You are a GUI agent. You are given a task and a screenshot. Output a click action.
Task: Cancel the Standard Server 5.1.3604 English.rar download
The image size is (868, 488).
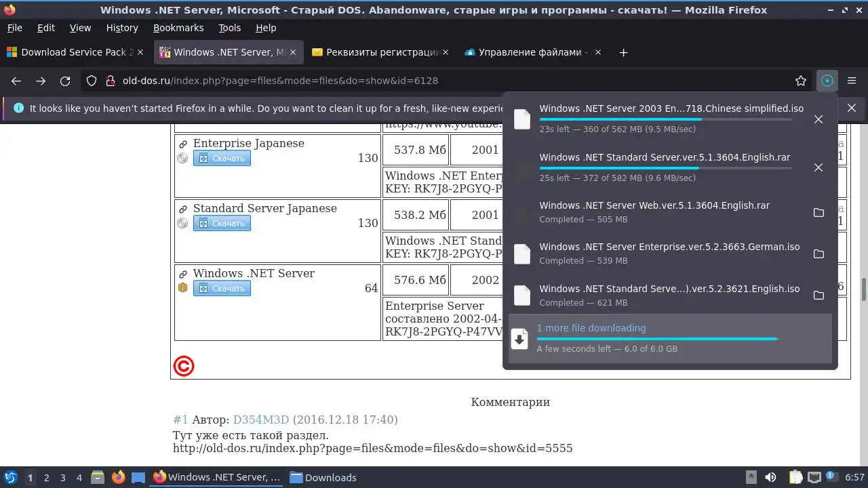818,167
